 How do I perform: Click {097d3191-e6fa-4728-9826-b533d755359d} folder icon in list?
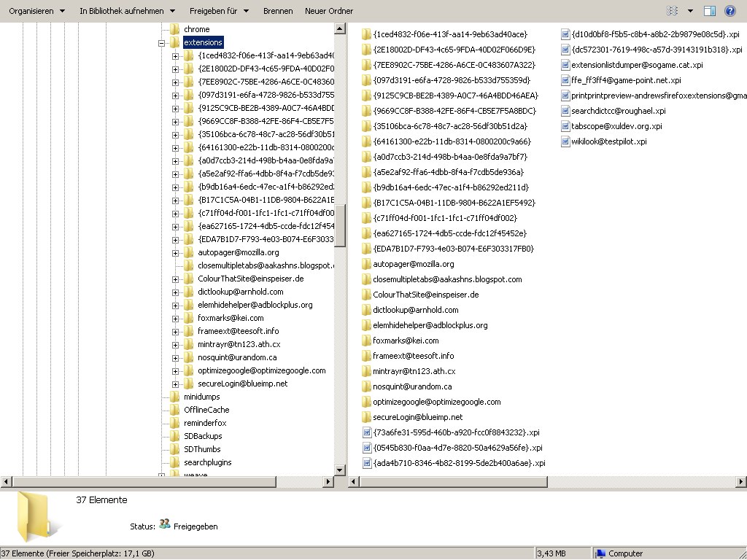pyautogui.click(x=366, y=80)
